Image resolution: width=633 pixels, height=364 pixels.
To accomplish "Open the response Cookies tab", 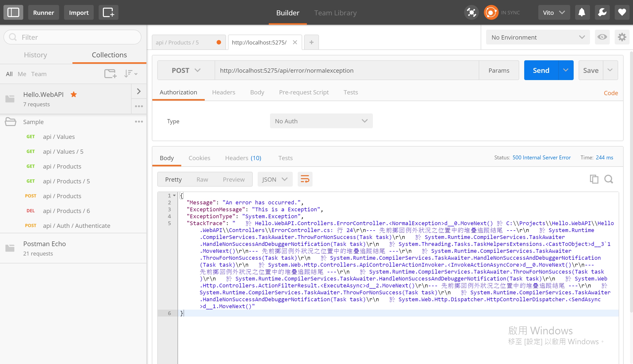I will (199, 158).
